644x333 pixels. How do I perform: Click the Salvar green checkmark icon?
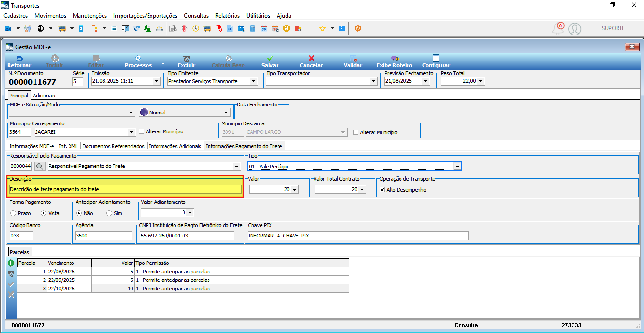pyautogui.click(x=270, y=58)
